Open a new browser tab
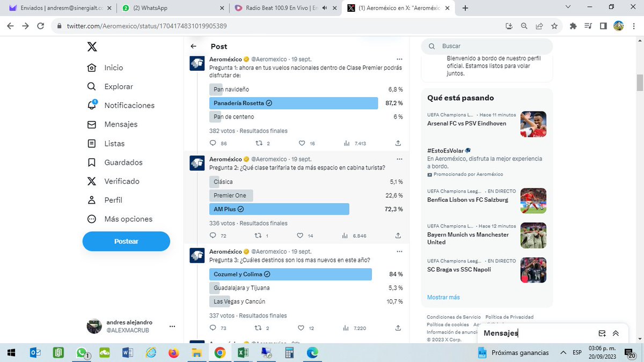 point(465,8)
